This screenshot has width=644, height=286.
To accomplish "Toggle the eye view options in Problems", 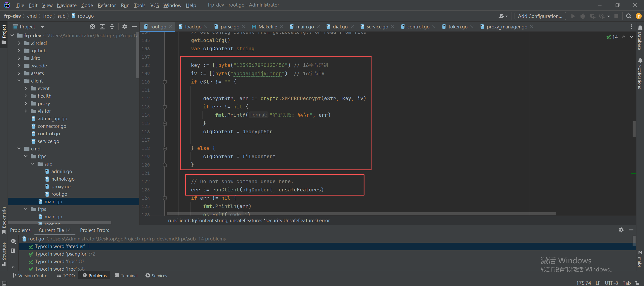I will pos(13,241).
